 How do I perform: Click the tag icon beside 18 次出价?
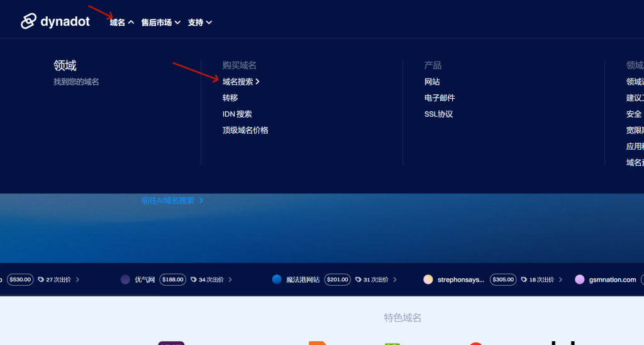pos(524,280)
